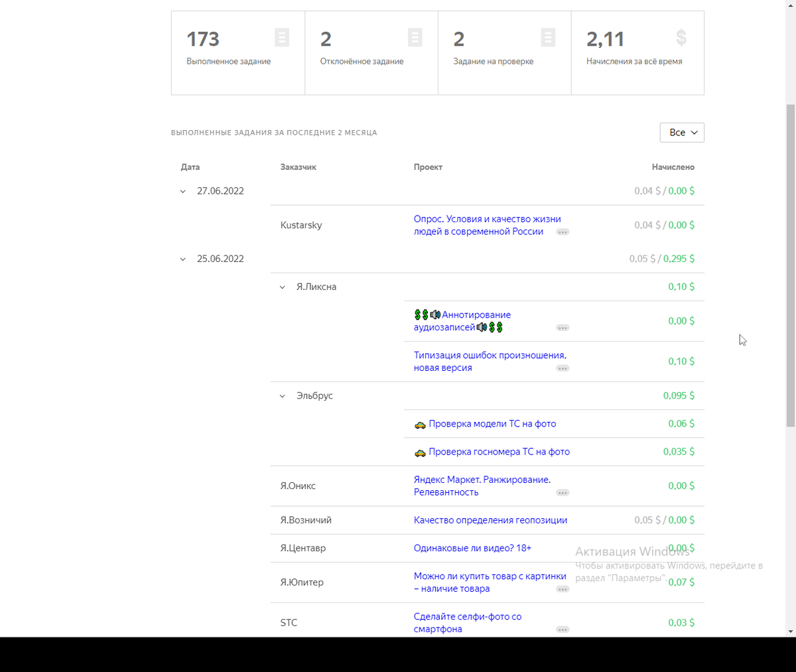Click the page vertical scrollbar thumb
The image size is (796, 672).
791,265
